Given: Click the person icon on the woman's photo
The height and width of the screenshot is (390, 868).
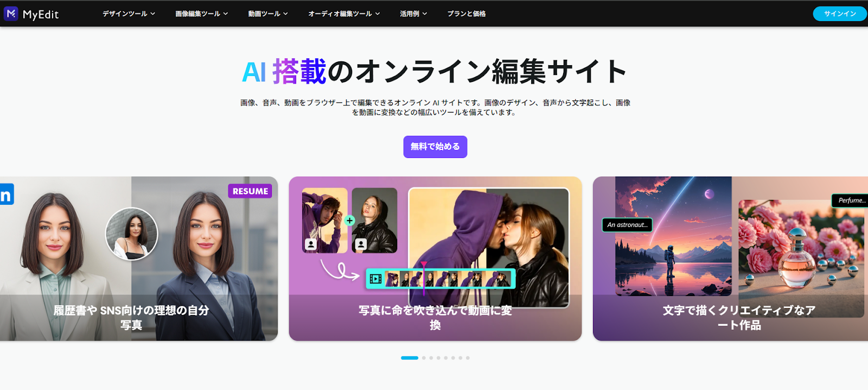Looking at the screenshot, I should pos(361,244).
